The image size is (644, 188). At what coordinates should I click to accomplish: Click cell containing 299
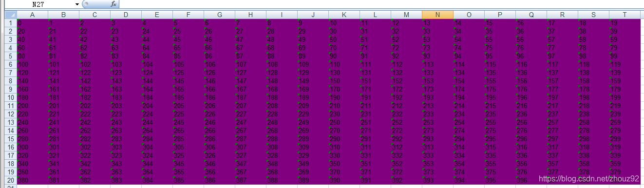(x=625, y=139)
